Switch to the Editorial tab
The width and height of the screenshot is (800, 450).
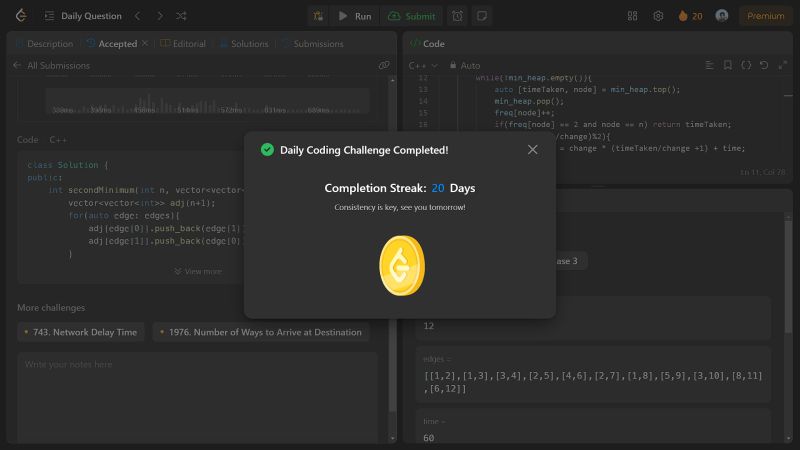[183, 44]
